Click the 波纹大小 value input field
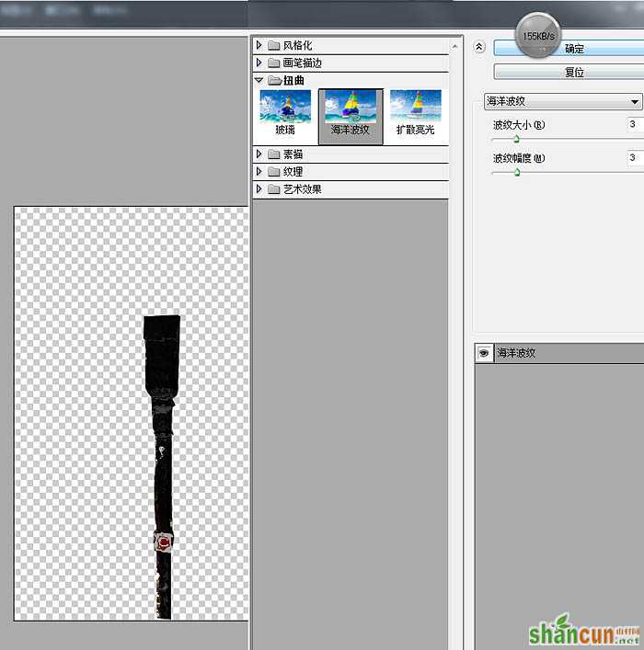Viewport: 644px width, 650px height. (x=636, y=124)
